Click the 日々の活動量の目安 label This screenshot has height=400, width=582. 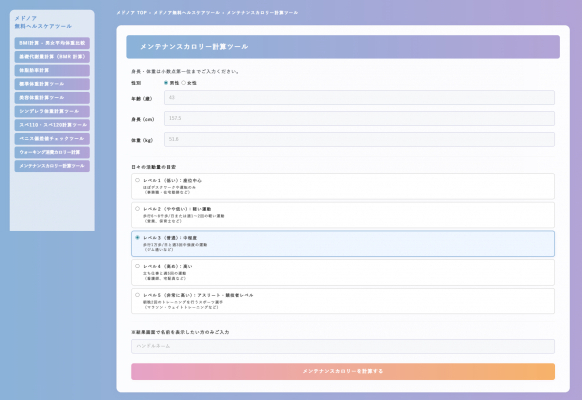[154, 167]
